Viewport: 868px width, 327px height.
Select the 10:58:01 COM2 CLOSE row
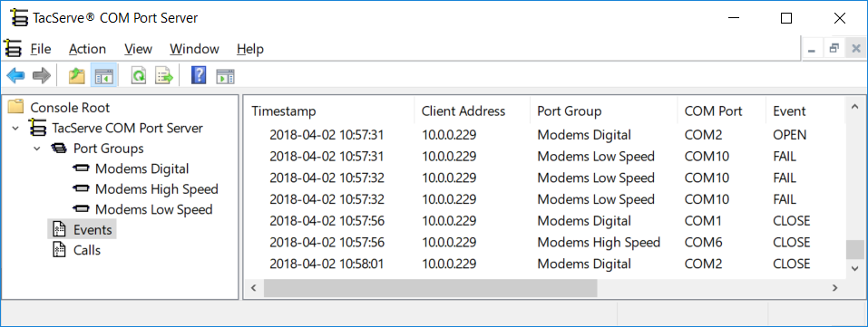coord(544,264)
